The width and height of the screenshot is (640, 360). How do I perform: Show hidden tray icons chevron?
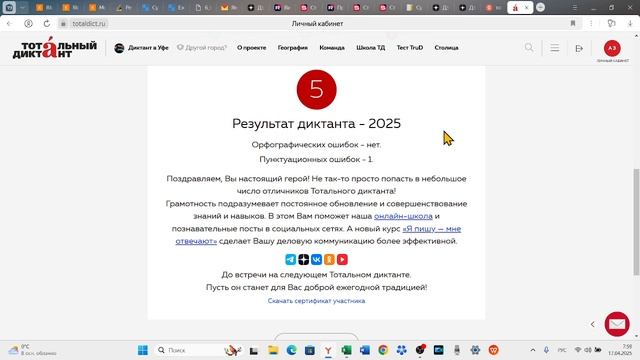click(x=533, y=350)
